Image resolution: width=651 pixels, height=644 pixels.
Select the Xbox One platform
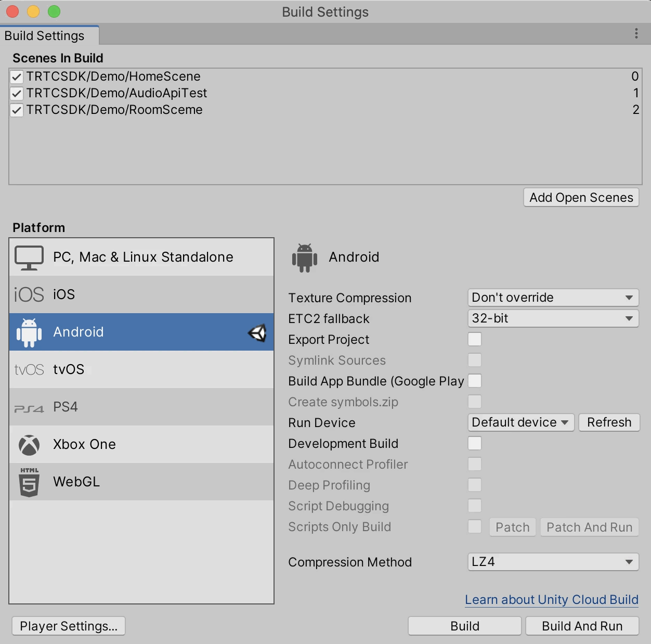pos(141,444)
